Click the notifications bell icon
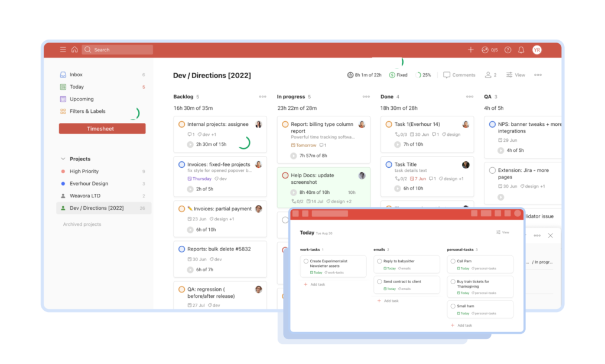605x364 pixels. tap(521, 50)
